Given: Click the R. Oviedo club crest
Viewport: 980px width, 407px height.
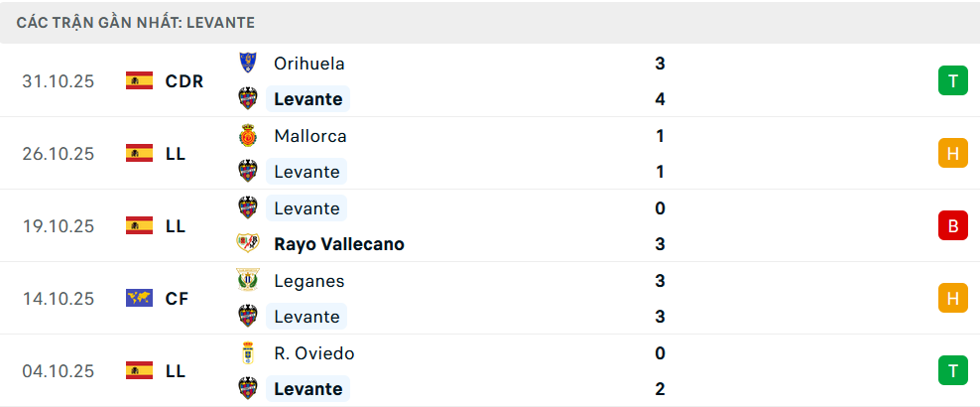Looking at the screenshot, I should click(x=248, y=352).
